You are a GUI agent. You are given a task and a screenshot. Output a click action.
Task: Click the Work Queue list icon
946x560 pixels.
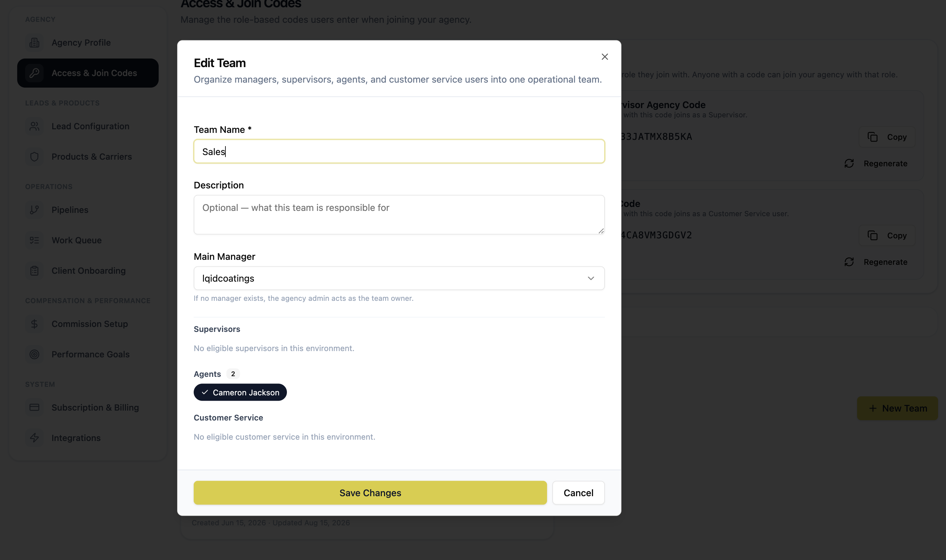pos(34,240)
